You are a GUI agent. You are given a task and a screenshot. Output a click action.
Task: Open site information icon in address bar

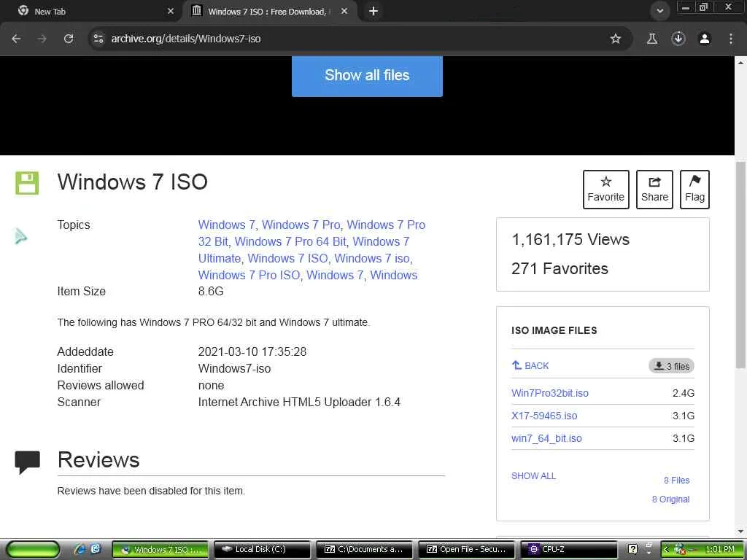(x=98, y=39)
